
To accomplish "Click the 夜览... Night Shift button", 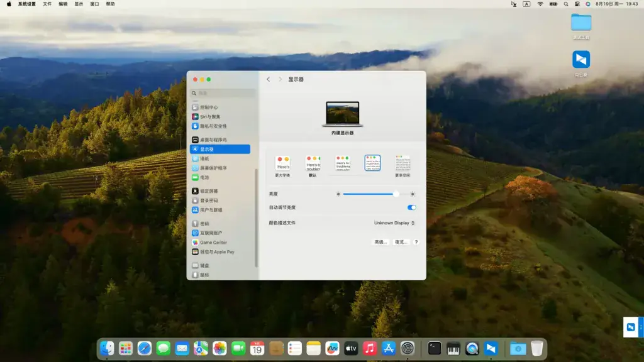I will click(401, 242).
